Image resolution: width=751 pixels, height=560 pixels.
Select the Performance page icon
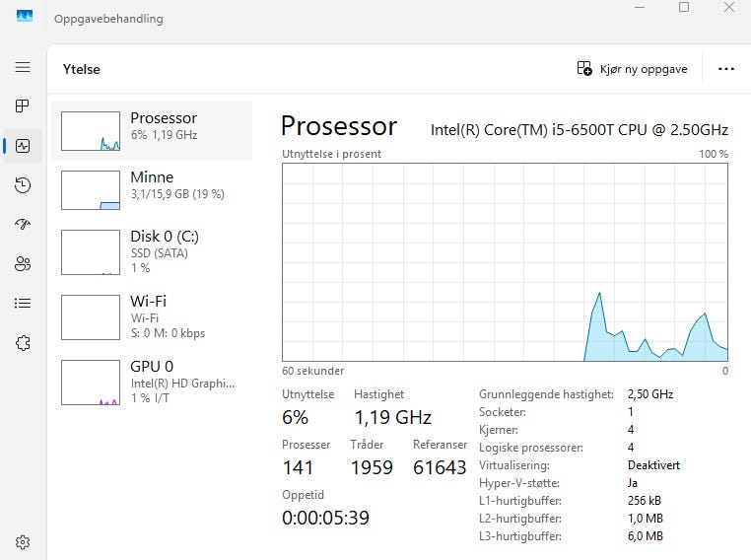point(23,146)
